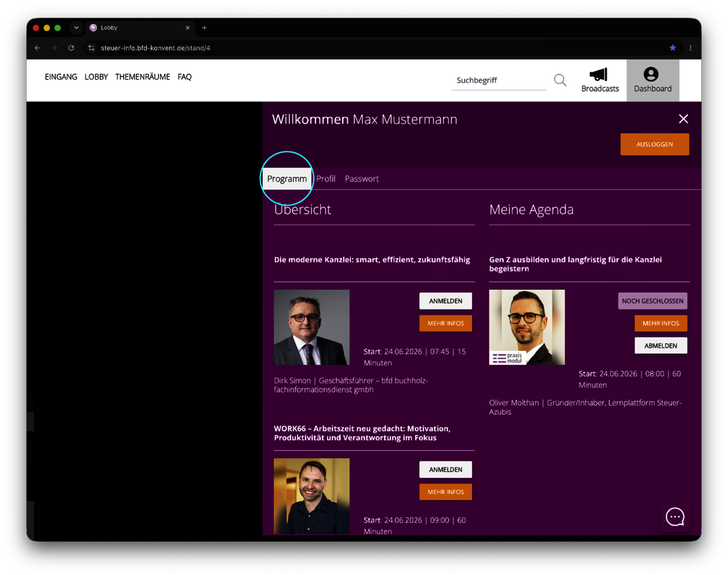Click MEHR INFOS for Die moderne Kanzlei

click(x=446, y=323)
